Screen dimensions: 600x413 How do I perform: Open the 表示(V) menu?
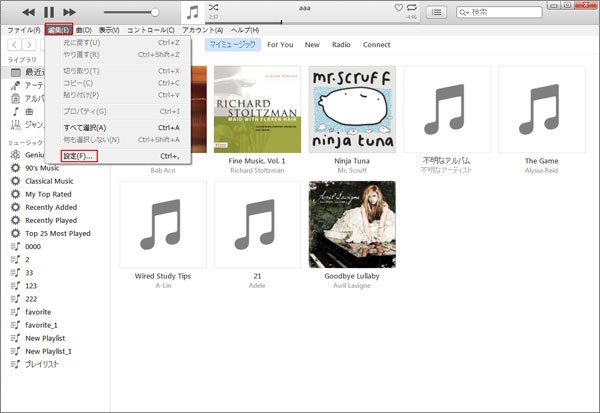click(109, 30)
